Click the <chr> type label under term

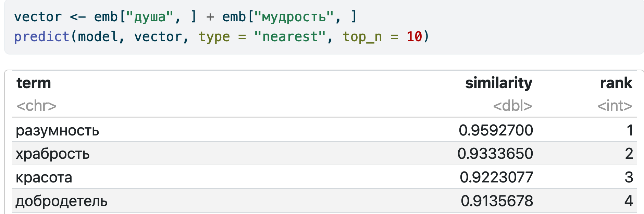(36, 106)
